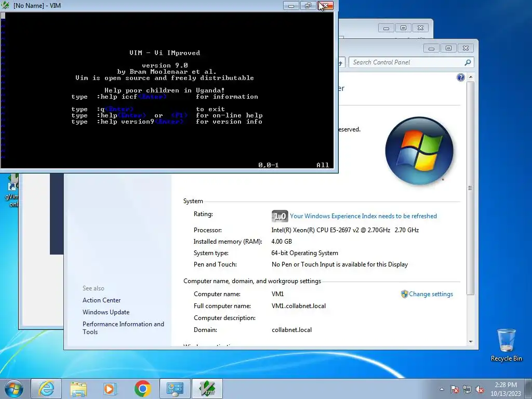
Task: Click the '4.00 GB' installed memory value
Action: click(282, 242)
